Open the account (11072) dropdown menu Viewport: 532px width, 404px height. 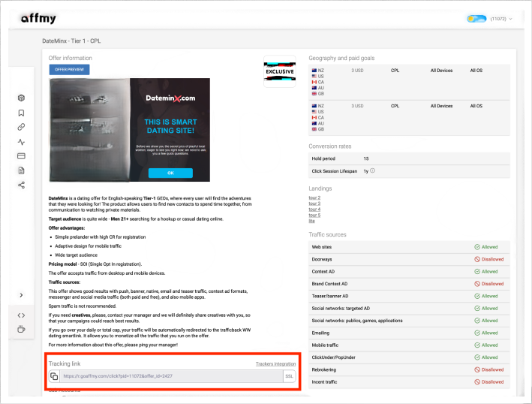click(x=490, y=19)
